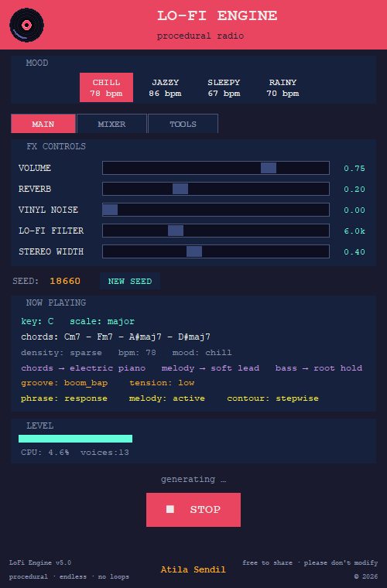Click the 'procedural radio' subtitle
This screenshot has height=588, width=387.
(200, 36)
